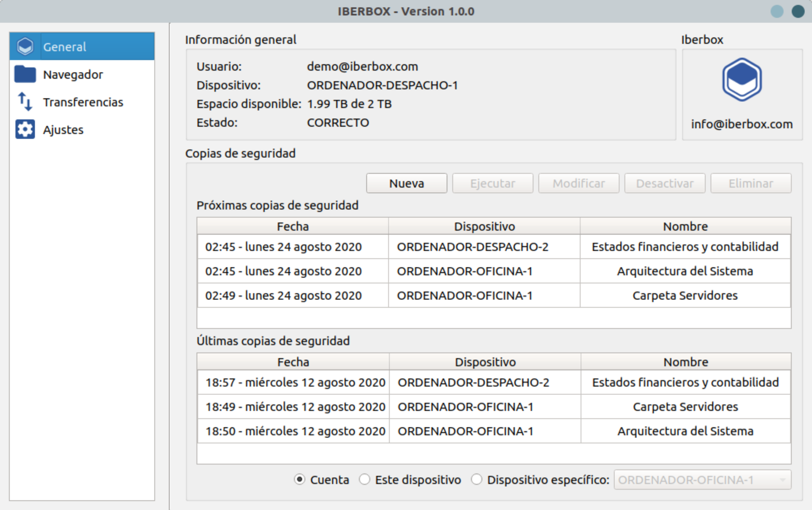
Task: Click Fecha header in Últimas copias table
Action: [293, 362]
